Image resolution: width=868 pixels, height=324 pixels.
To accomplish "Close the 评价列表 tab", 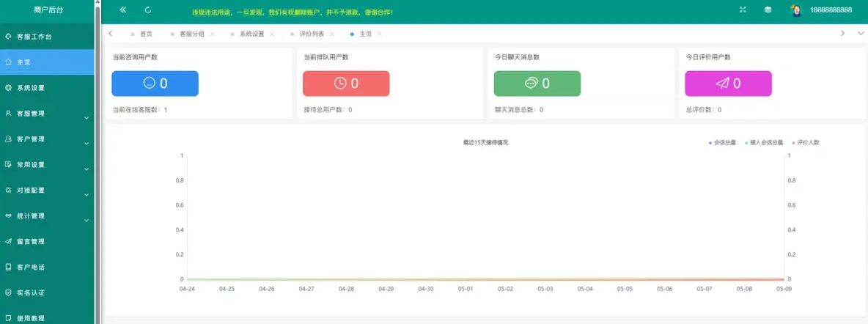I will pyautogui.click(x=331, y=34).
